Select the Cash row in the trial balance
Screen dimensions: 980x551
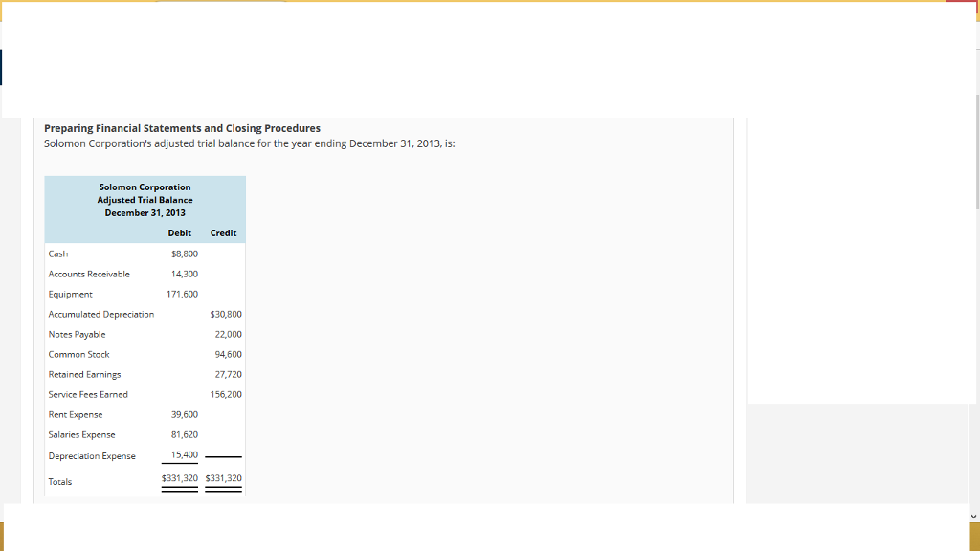click(x=115, y=253)
